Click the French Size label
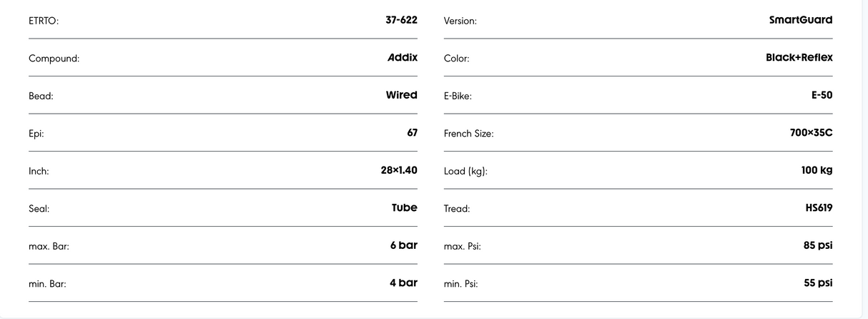 468,134
